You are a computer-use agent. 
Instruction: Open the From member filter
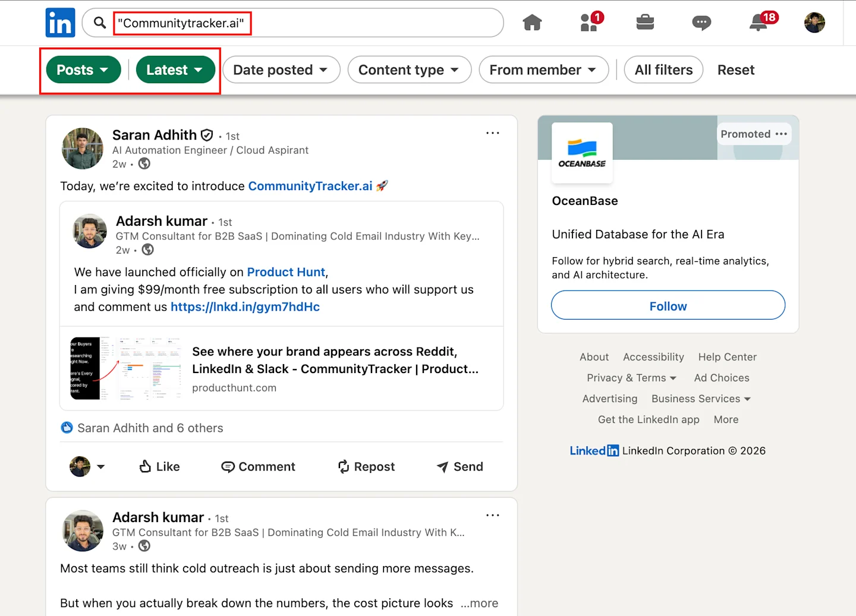pos(544,70)
